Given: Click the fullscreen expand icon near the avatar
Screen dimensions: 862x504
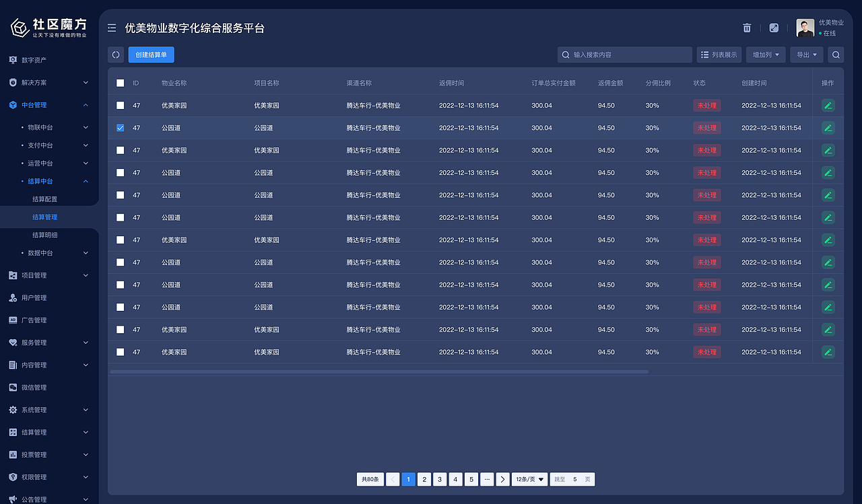Looking at the screenshot, I should click(x=774, y=28).
